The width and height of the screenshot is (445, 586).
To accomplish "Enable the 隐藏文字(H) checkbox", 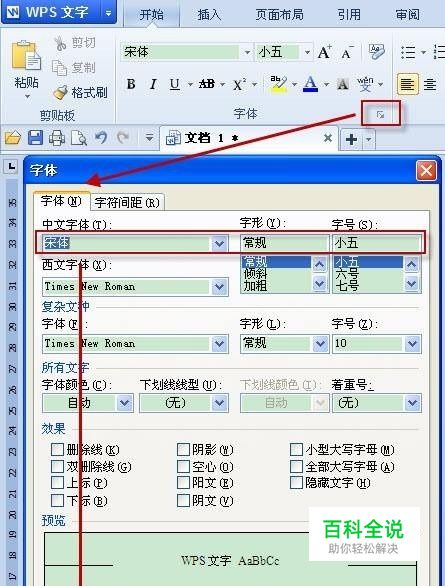I will click(296, 483).
